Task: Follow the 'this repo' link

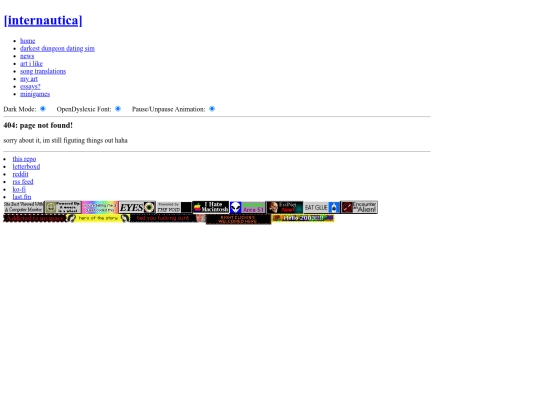Action: click(24, 159)
